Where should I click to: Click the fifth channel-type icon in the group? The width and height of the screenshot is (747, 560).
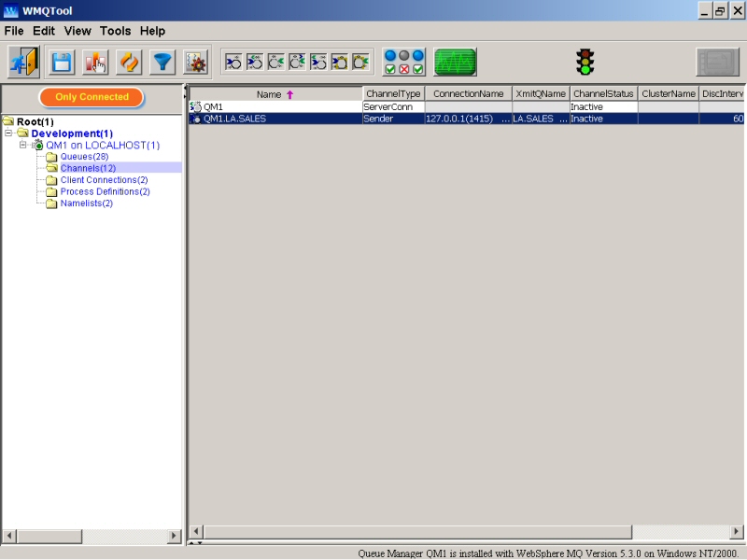tap(318, 62)
